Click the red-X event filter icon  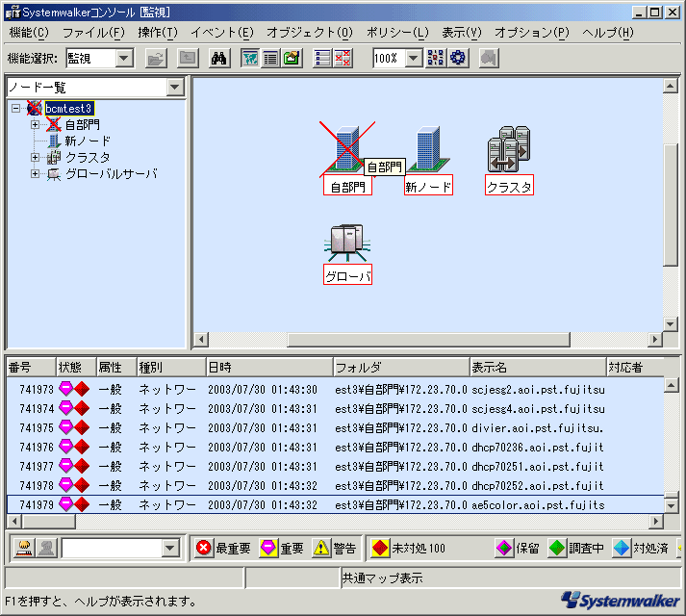click(x=343, y=58)
